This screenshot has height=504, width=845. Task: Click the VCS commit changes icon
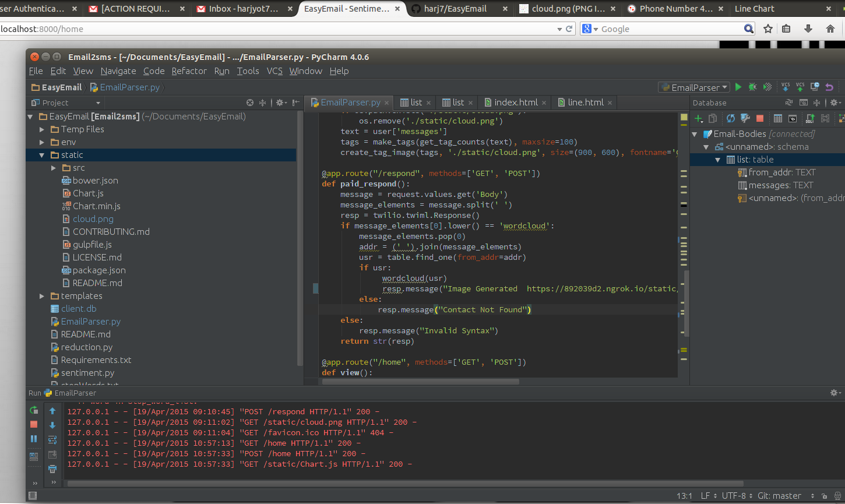(x=800, y=87)
